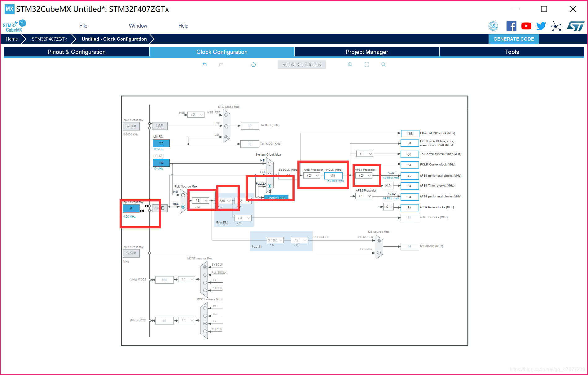Click the HSE input frequency field
Screen dimensions: 588x375
tap(131, 208)
